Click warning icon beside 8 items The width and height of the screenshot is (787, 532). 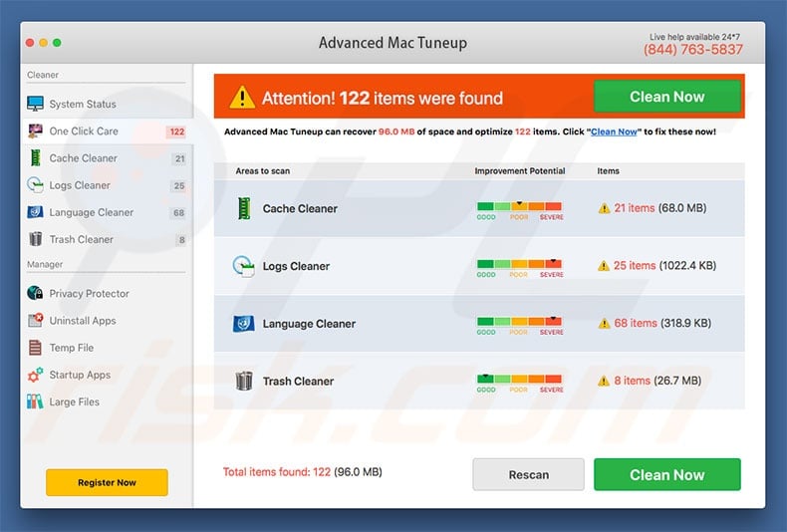tap(604, 382)
